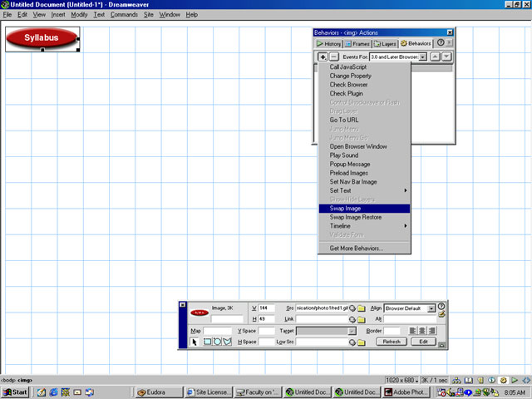Viewport: 532px width, 399px height.
Task: Select the polygon hotspot tool
Action: 226,342
